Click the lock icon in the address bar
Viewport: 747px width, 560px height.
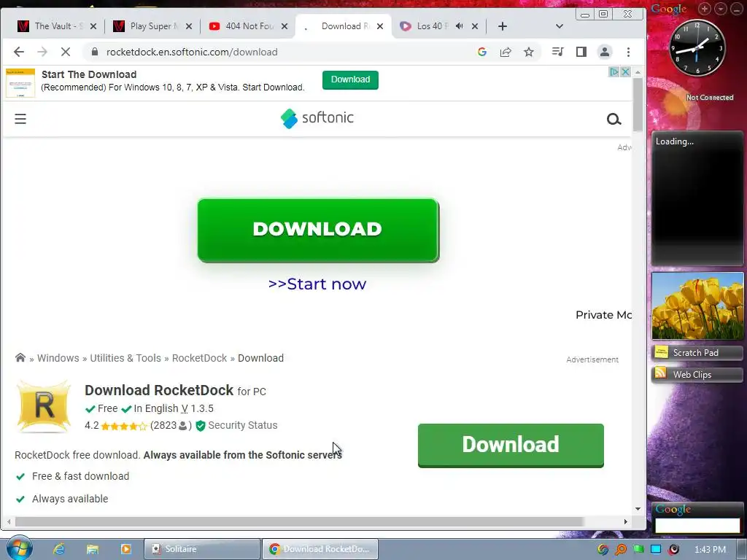pyautogui.click(x=95, y=52)
